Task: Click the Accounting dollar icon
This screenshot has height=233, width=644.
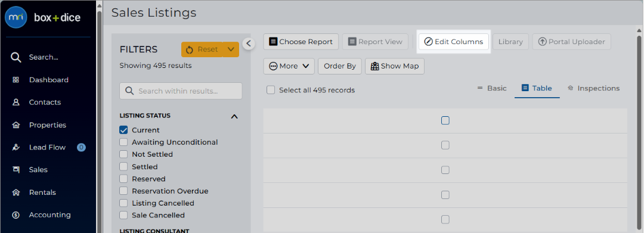Action: click(16, 215)
